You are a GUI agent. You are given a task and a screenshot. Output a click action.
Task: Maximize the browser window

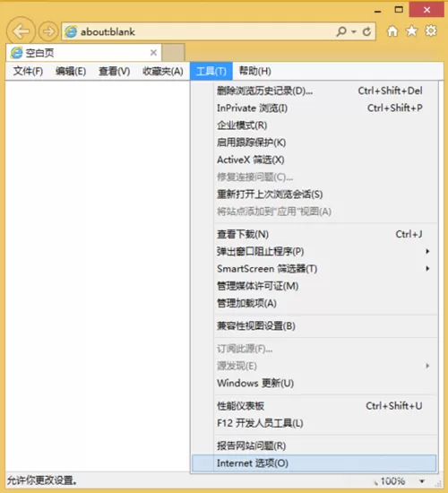(399, 10)
